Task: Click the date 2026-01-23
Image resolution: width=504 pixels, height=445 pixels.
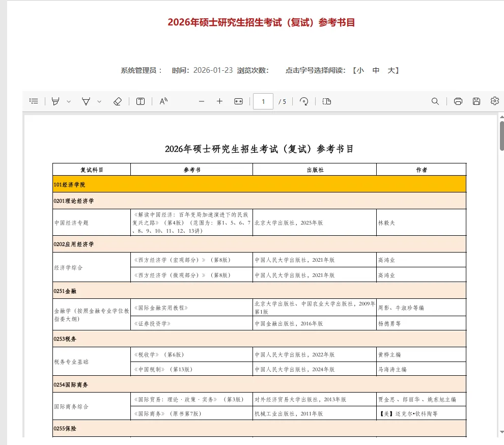Action: click(213, 70)
